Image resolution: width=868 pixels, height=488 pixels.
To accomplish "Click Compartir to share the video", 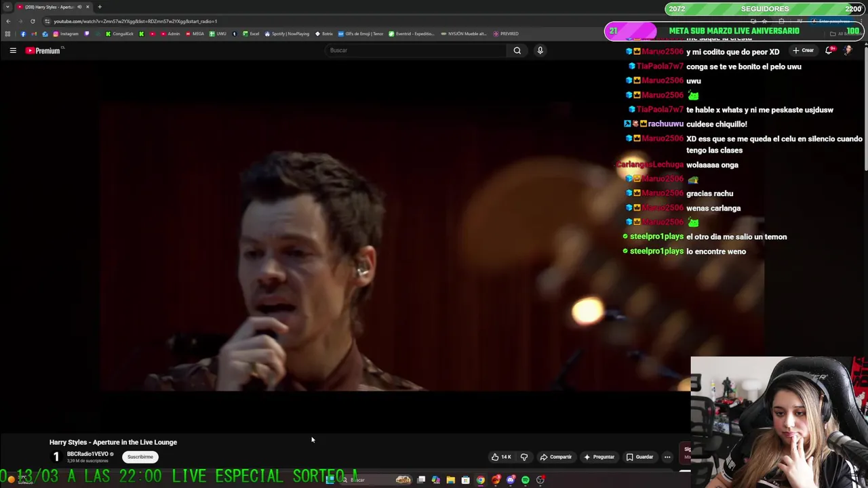I will [x=555, y=457].
